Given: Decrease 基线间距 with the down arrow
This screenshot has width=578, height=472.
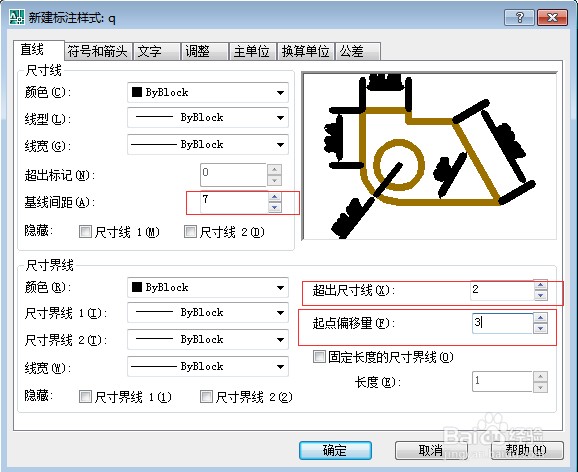Looking at the screenshot, I should (274, 207).
